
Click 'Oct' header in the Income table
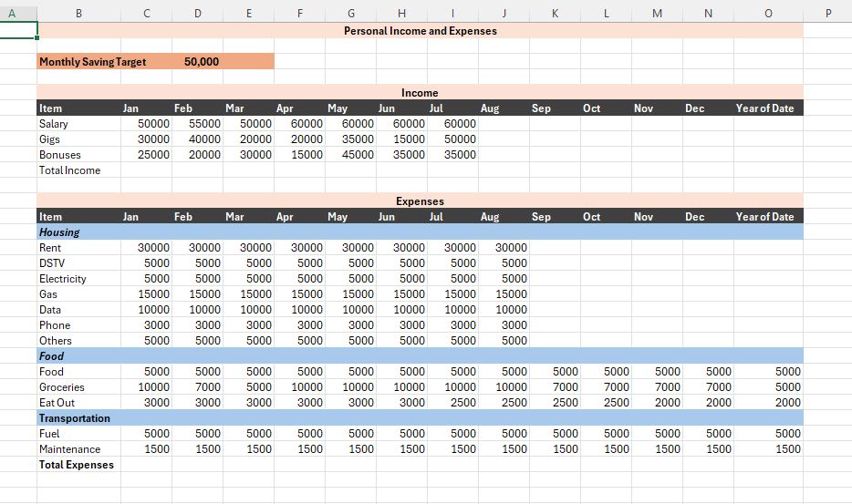click(591, 108)
